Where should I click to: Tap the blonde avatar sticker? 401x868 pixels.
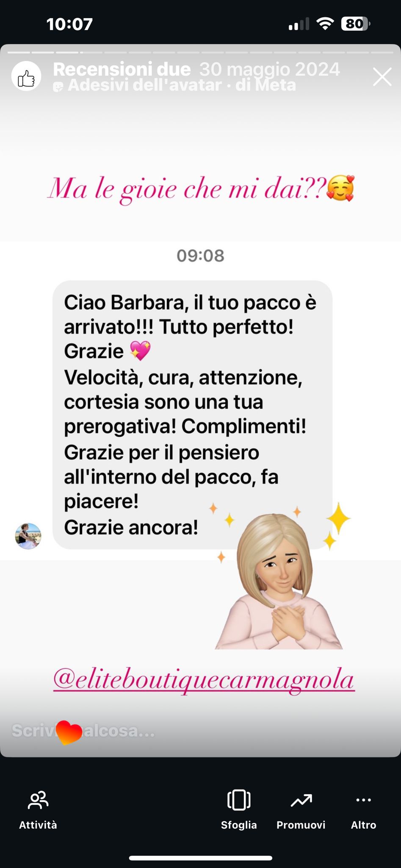point(279,581)
